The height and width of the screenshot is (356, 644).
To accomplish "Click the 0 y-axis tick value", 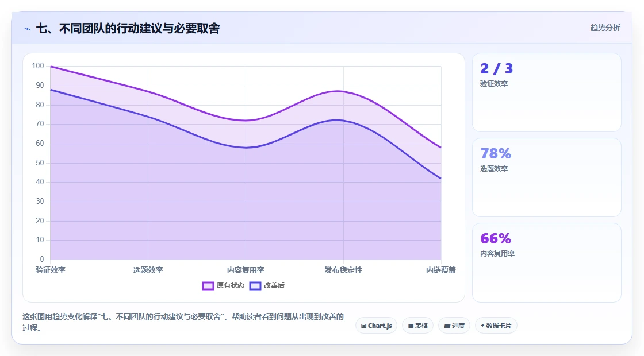I will click(42, 259).
